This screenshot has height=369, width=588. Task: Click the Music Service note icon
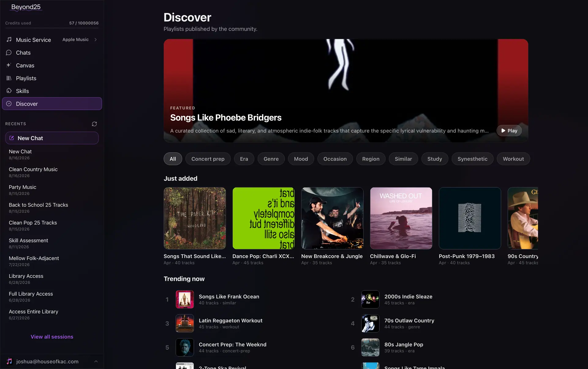pyautogui.click(x=9, y=39)
